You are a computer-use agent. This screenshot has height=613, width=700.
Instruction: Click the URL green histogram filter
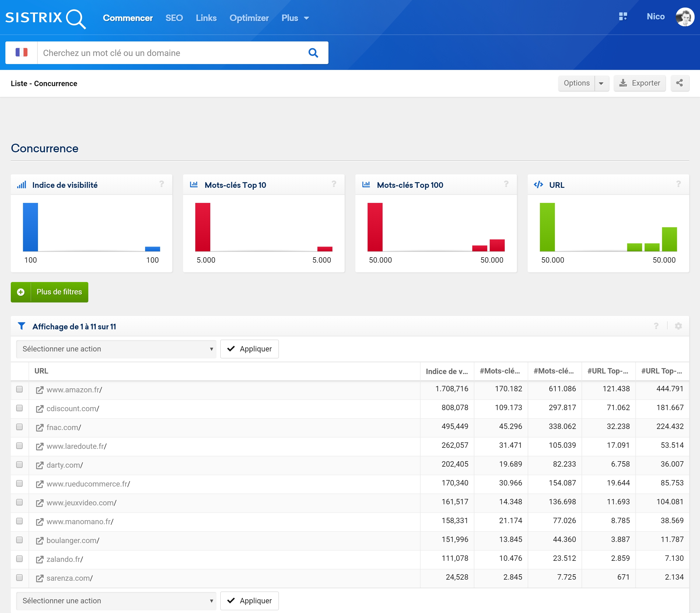608,227
